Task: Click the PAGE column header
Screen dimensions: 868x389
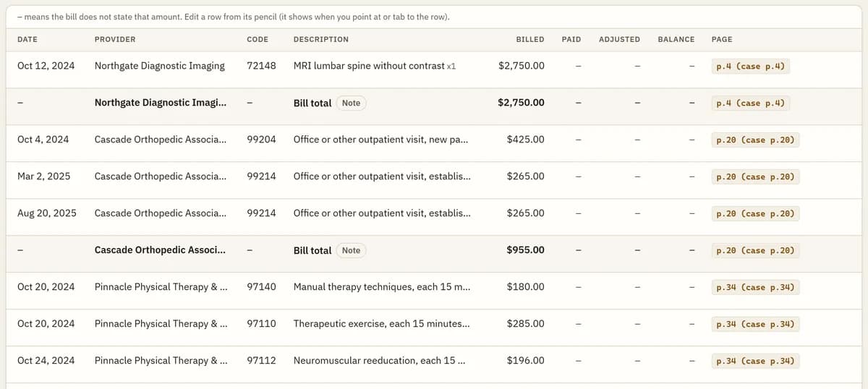Action: coord(722,39)
